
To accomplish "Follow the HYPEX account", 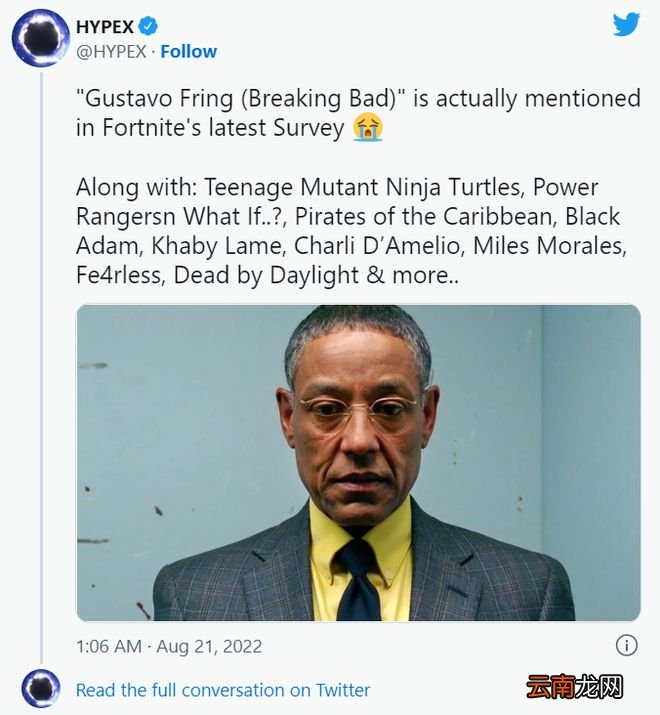I will click(x=188, y=52).
